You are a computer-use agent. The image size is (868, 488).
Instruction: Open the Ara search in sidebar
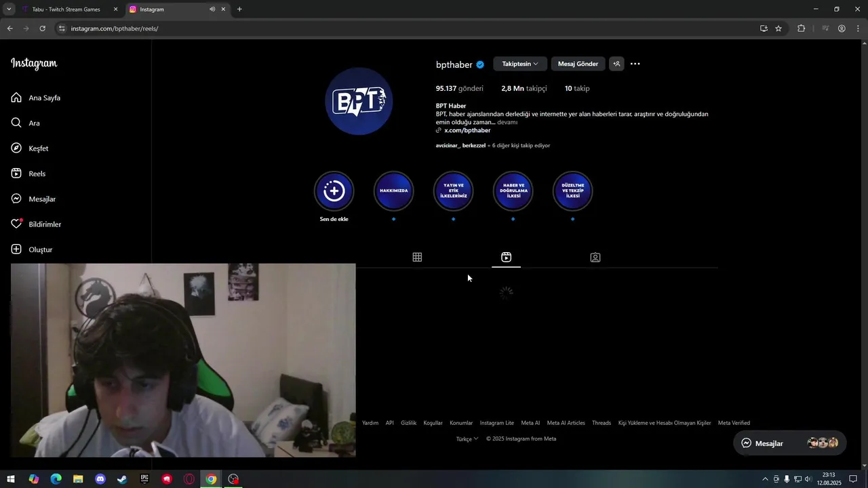pyautogui.click(x=26, y=123)
